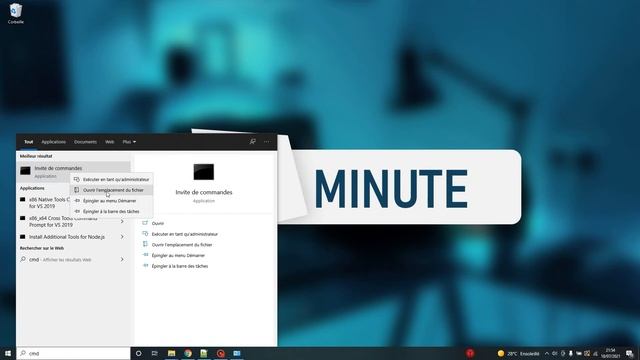Open the blue window app on taskbar
640x360 pixels.
(237, 353)
